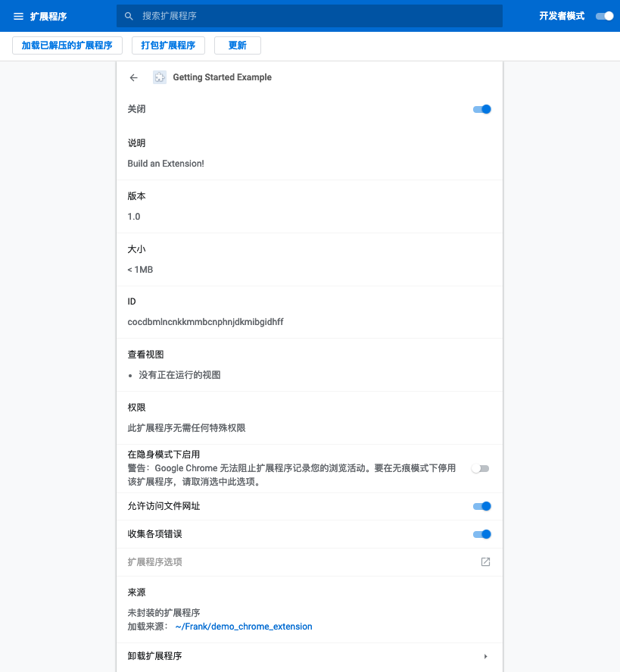The width and height of the screenshot is (620, 672).
Task: Click the 扩展程序 page title
Action: coord(48,16)
